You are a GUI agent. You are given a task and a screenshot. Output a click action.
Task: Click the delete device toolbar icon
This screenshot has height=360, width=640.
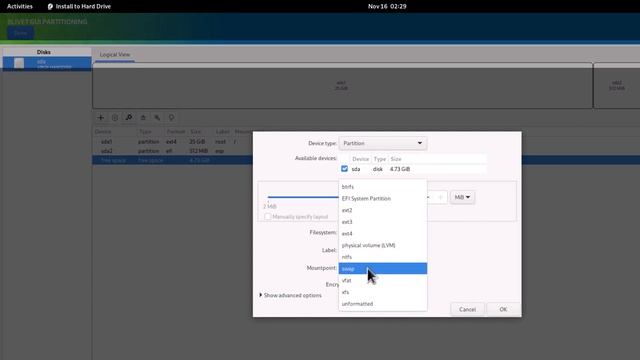coord(115,118)
